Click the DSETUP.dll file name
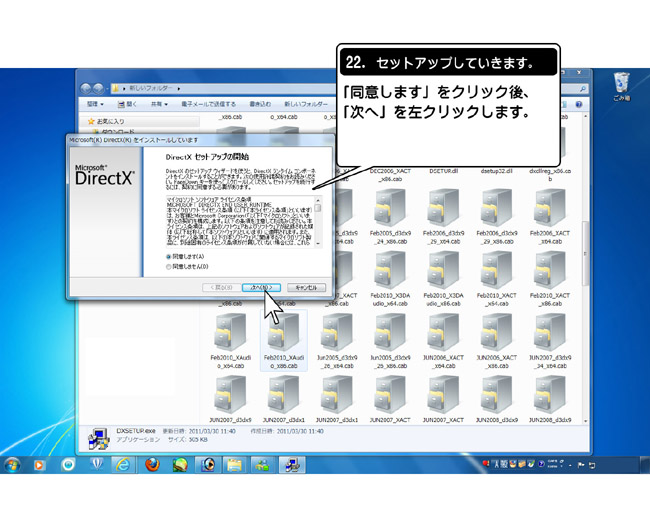This screenshot has width=650, height=507. [x=444, y=171]
